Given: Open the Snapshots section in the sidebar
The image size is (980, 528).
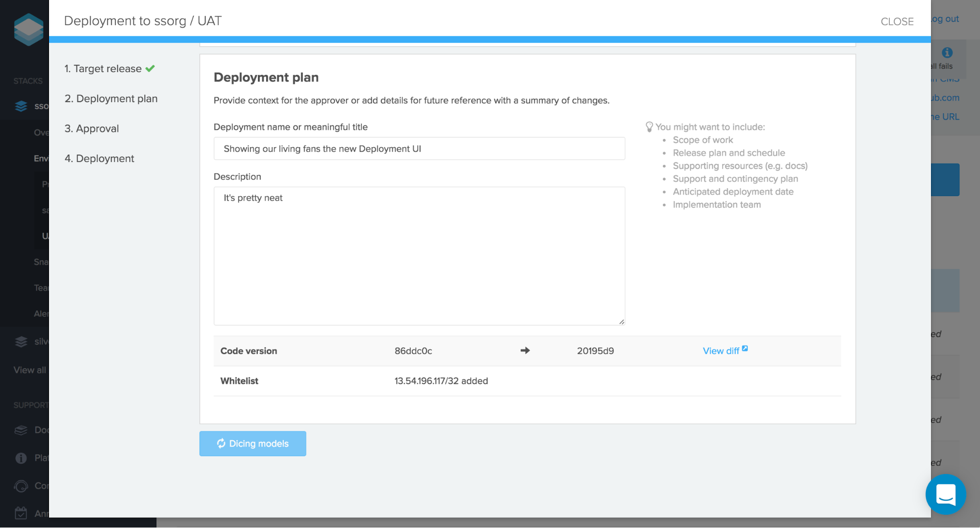Looking at the screenshot, I should (41, 262).
